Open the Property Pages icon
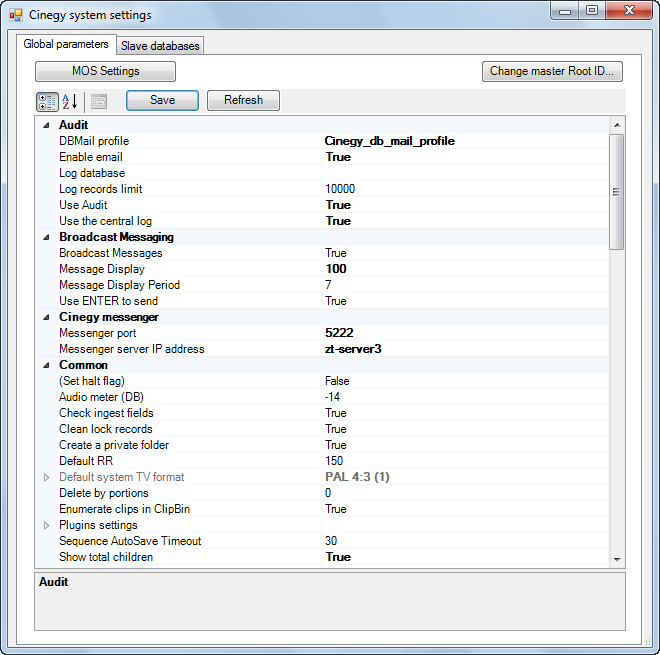This screenshot has width=660, height=655. pos(99,101)
